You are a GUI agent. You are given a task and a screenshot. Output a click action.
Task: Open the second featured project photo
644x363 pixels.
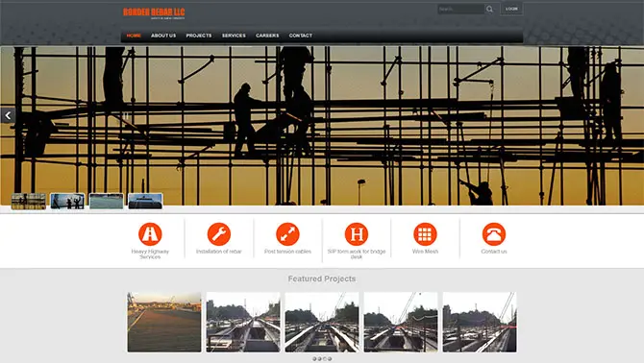243,322
